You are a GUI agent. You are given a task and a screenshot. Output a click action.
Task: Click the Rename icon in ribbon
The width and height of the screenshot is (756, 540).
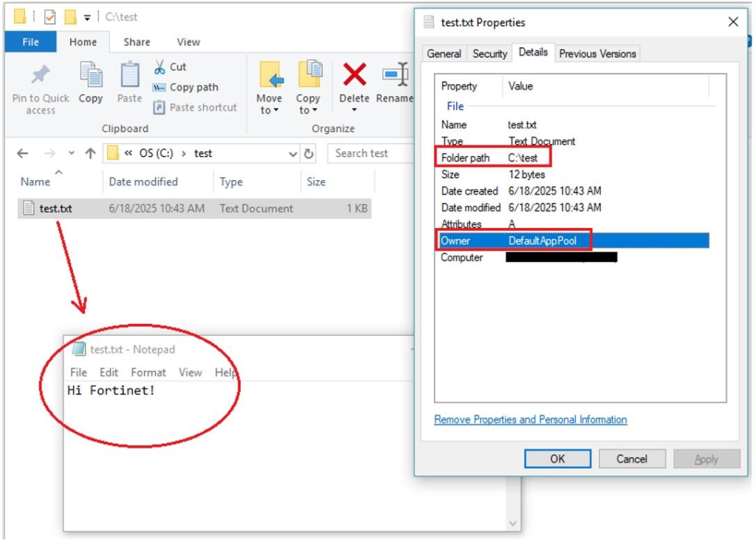click(x=395, y=75)
